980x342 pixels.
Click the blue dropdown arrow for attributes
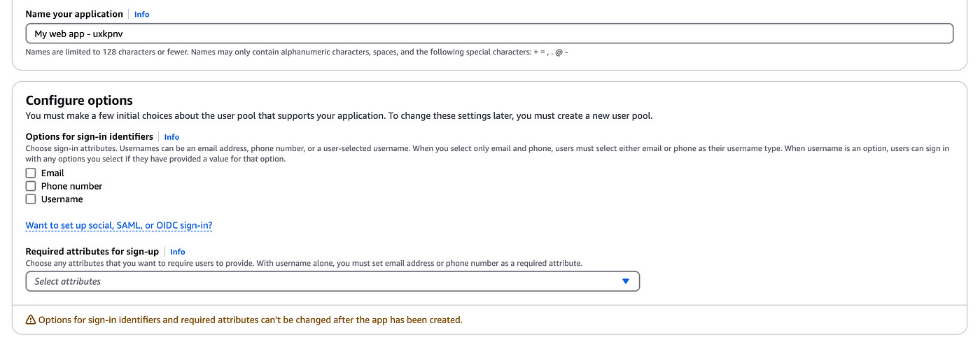(x=626, y=281)
